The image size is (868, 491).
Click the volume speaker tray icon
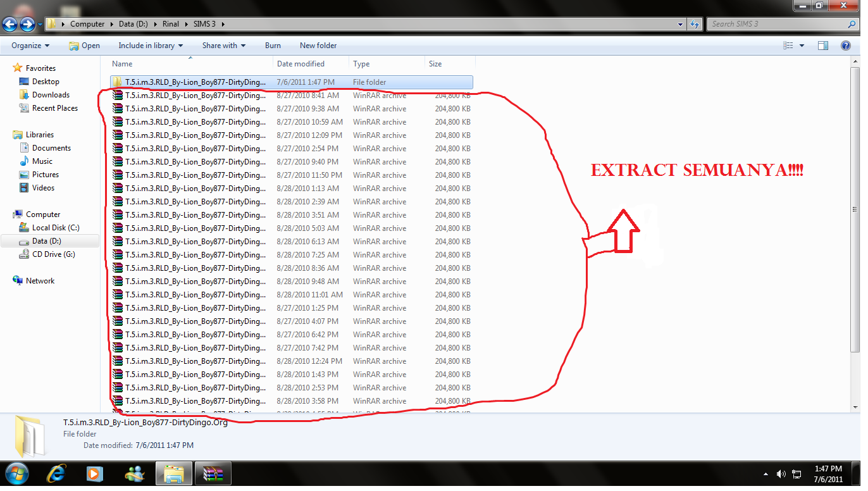pyautogui.click(x=781, y=473)
